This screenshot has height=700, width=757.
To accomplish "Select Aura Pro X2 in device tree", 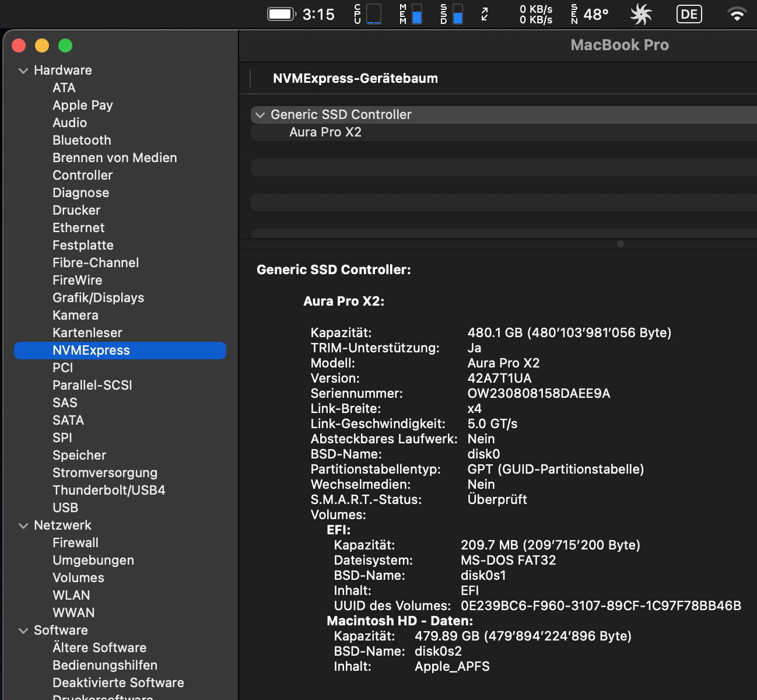I will click(x=325, y=132).
